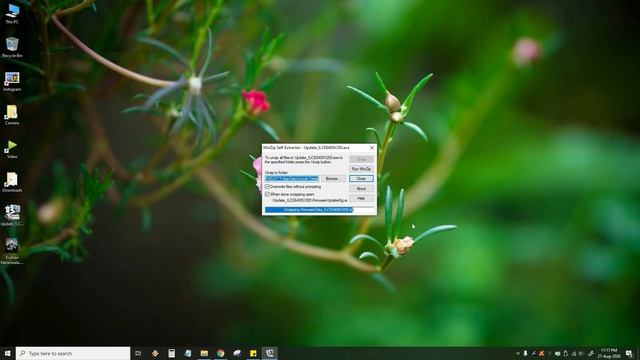This screenshot has height=360, width=640.
Task: Select the Instagram desktop shortcut
Action: point(12,81)
